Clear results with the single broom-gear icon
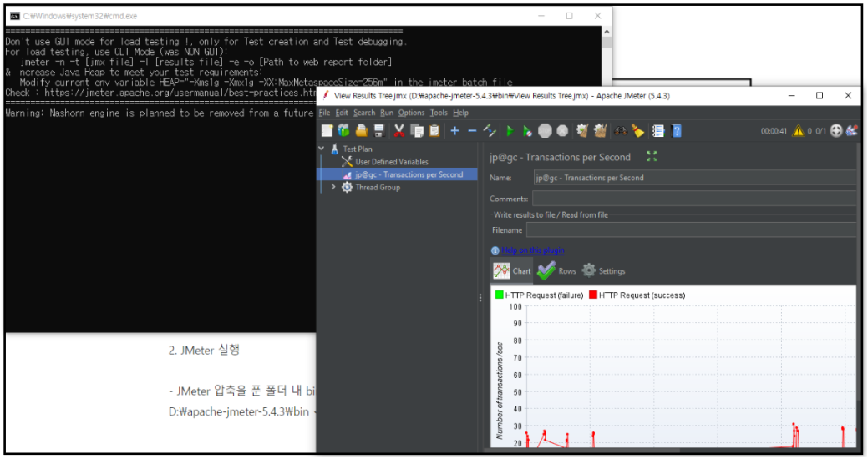The height and width of the screenshot is (459, 868). [x=581, y=131]
